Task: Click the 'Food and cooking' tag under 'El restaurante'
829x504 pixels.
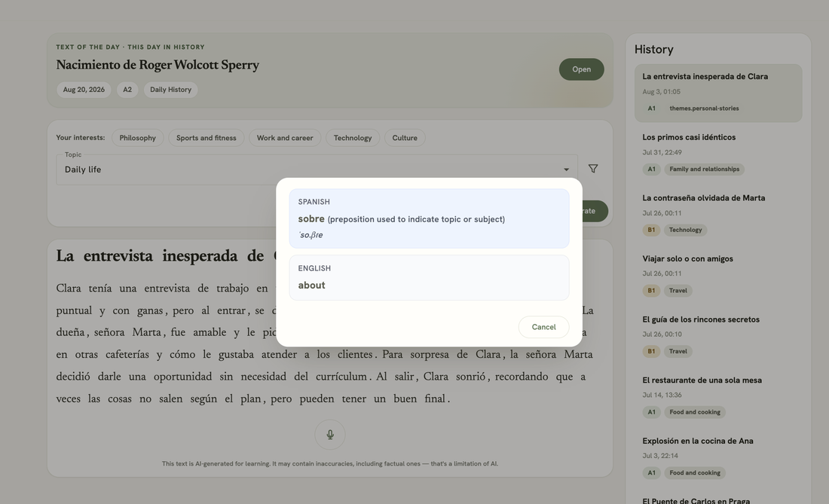Action: (695, 412)
